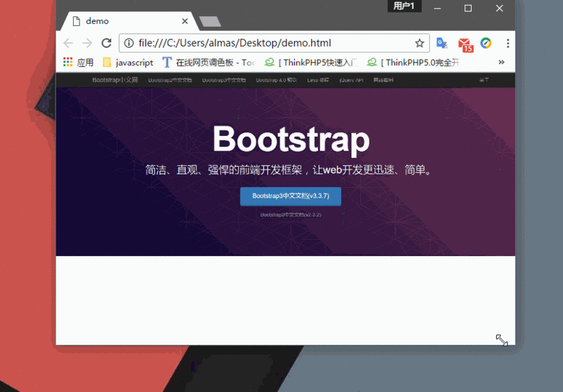Open the jQuery API navbar item
The height and width of the screenshot is (392, 563).
351,80
